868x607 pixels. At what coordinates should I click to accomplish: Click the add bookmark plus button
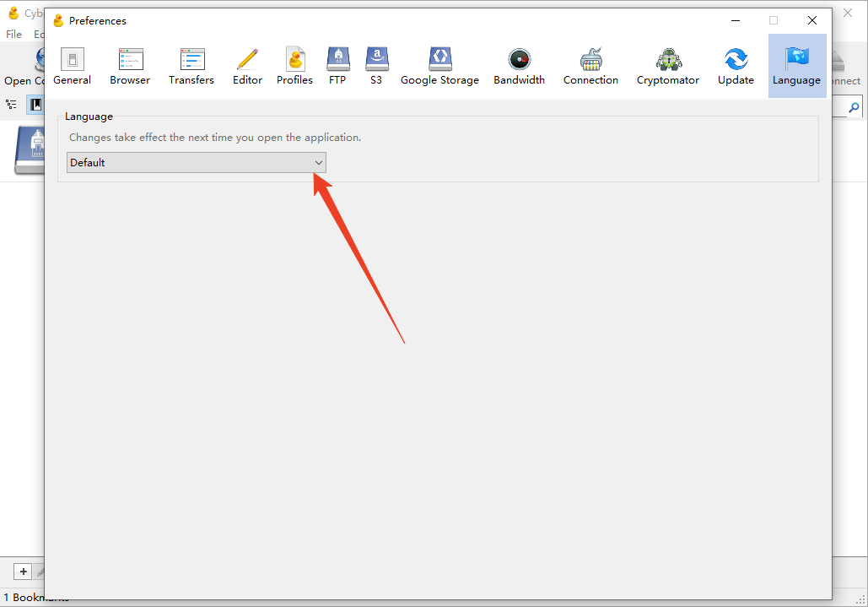click(24, 572)
